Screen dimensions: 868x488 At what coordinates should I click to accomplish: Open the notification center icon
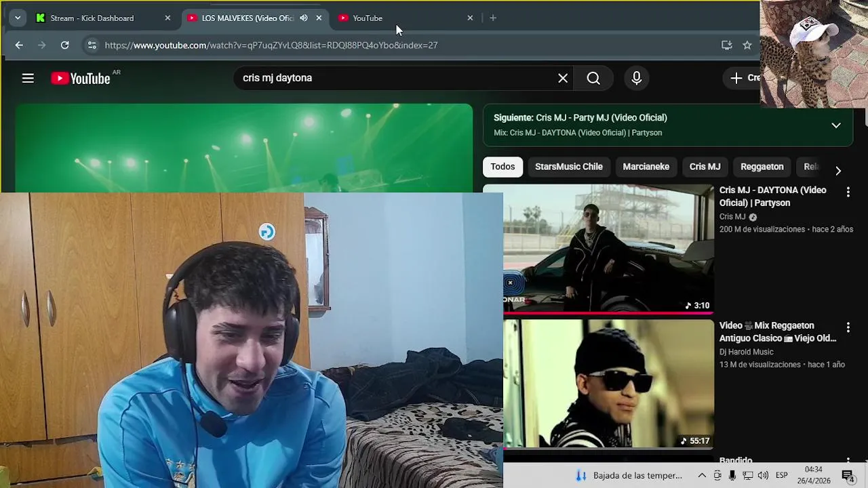(848, 476)
